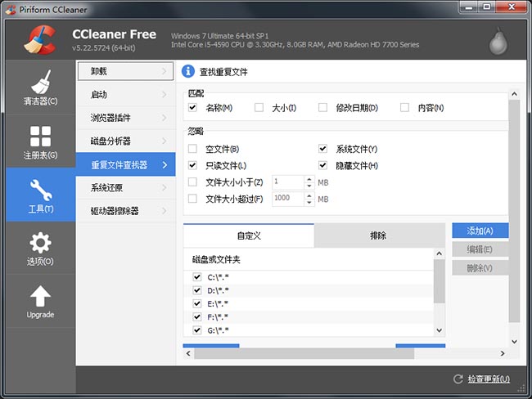This screenshot has width=532, height=399.
Task: Open the 系统还原 section
Action: pos(125,187)
